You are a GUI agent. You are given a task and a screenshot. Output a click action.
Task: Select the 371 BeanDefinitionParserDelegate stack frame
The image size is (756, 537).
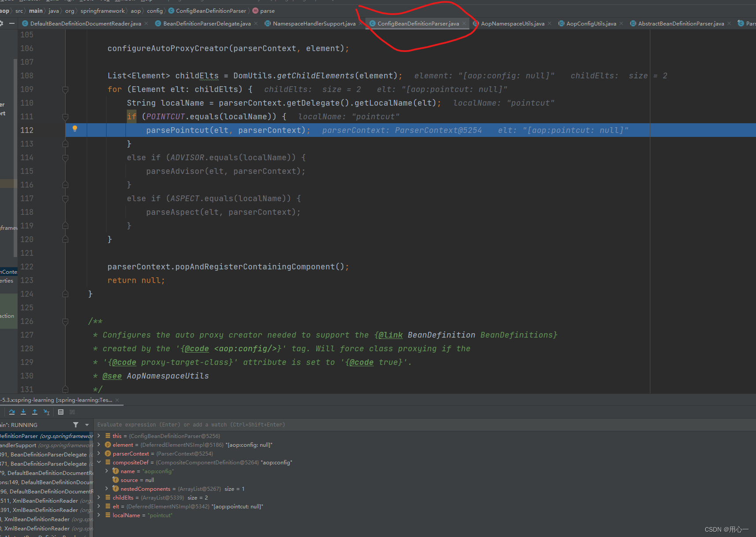(46, 464)
